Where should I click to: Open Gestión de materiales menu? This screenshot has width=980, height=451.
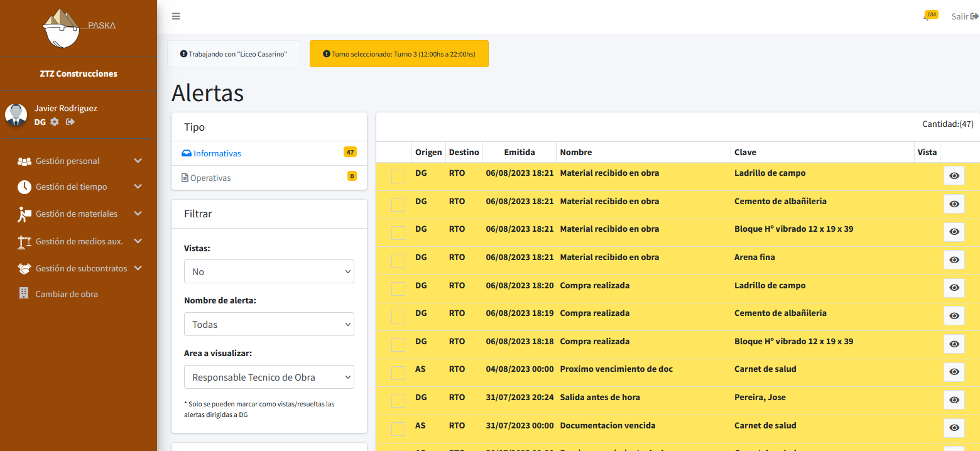pyautogui.click(x=79, y=214)
